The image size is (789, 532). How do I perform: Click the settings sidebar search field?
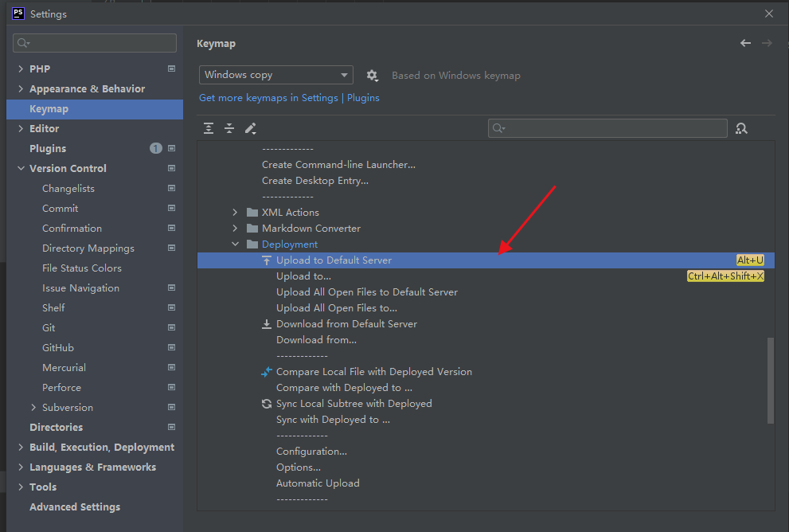pos(95,43)
